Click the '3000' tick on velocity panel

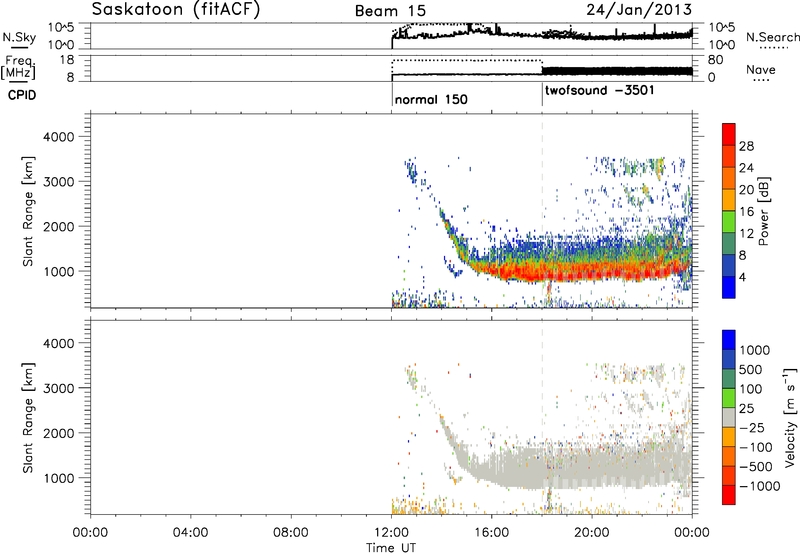pyautogui.click(x=59, y=388)
